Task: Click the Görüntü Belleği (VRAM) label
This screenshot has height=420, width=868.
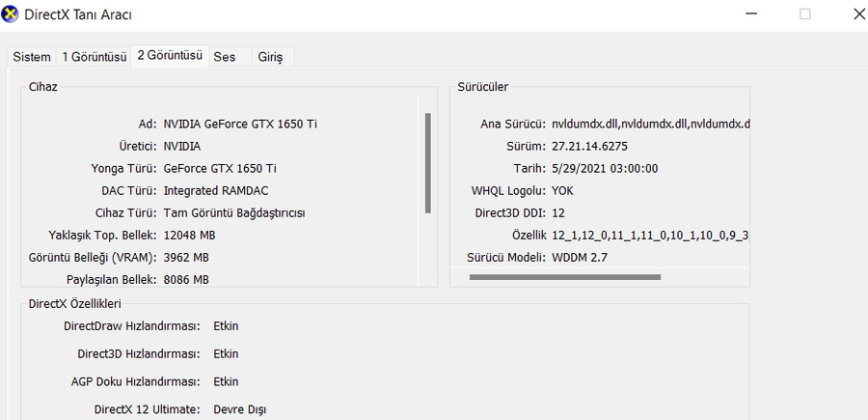Action: coord(93,257)
